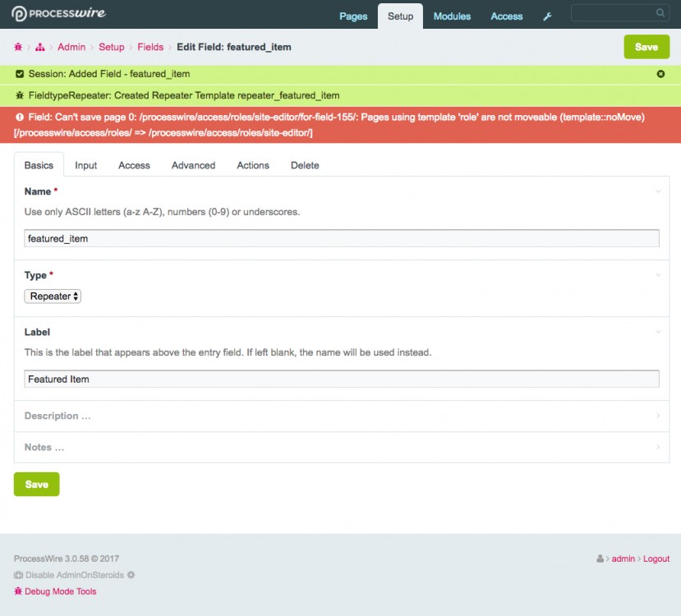The image size is (681, 616).
Task: Click the AdminOnSteroids settings gear icon
Action: [131, 575]
